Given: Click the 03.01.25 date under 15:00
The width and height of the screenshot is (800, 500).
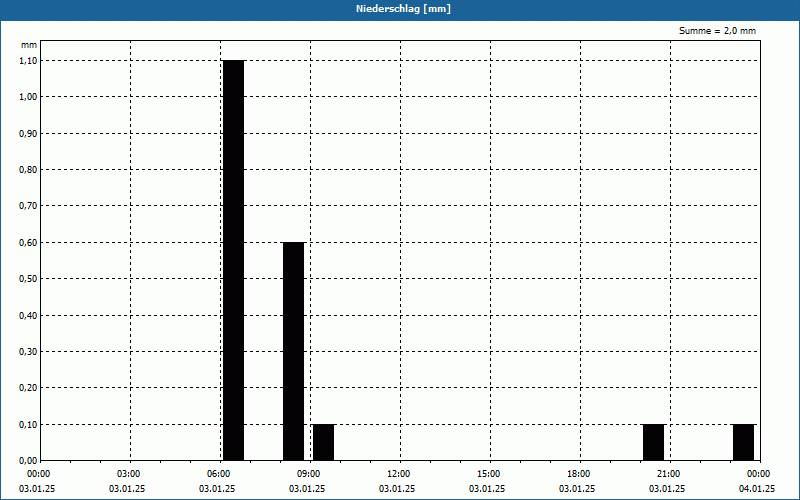Looking at the screenshot, I should [x=487, y=489].
